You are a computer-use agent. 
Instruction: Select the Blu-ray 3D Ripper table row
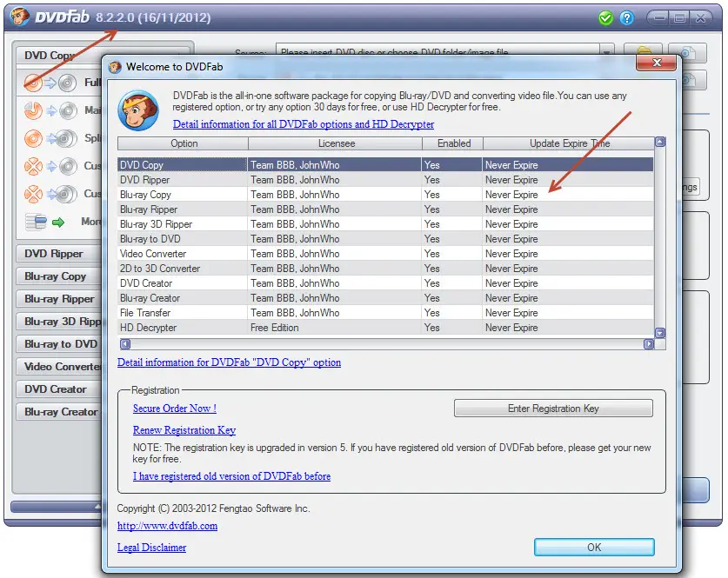(x=385, y=224)
